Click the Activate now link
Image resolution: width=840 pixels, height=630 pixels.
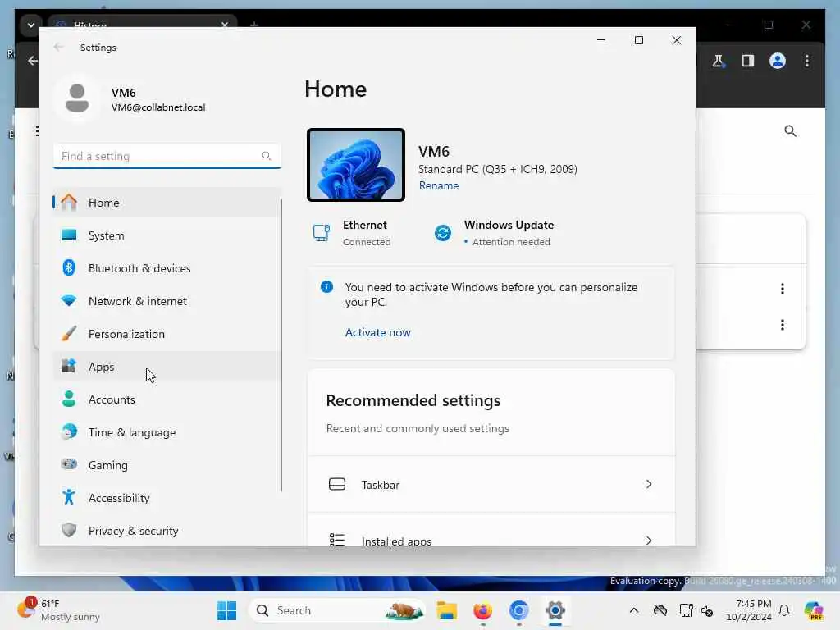377,332
